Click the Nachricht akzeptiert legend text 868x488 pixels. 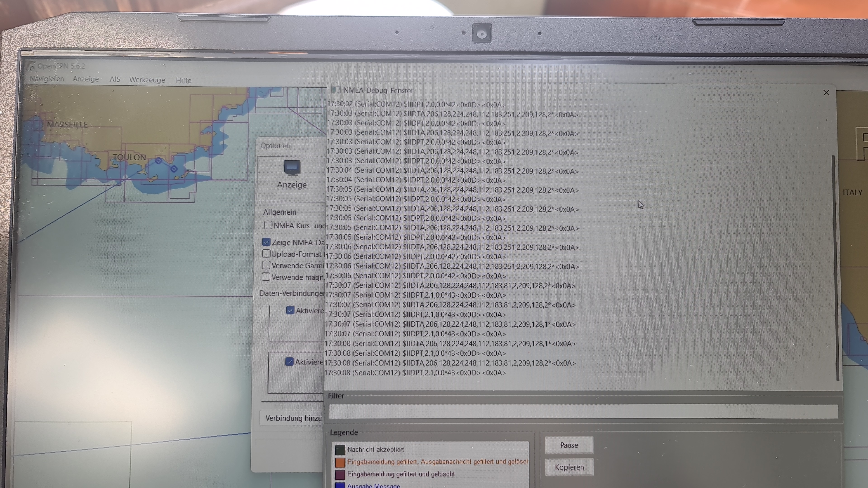[x=375, y=449]
